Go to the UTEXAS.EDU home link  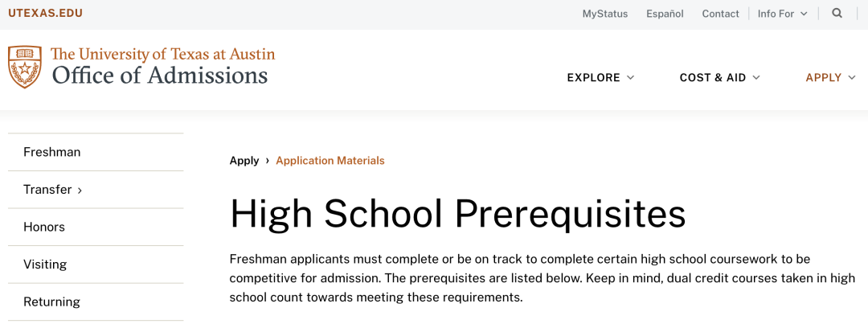click(x=45, y=14)
